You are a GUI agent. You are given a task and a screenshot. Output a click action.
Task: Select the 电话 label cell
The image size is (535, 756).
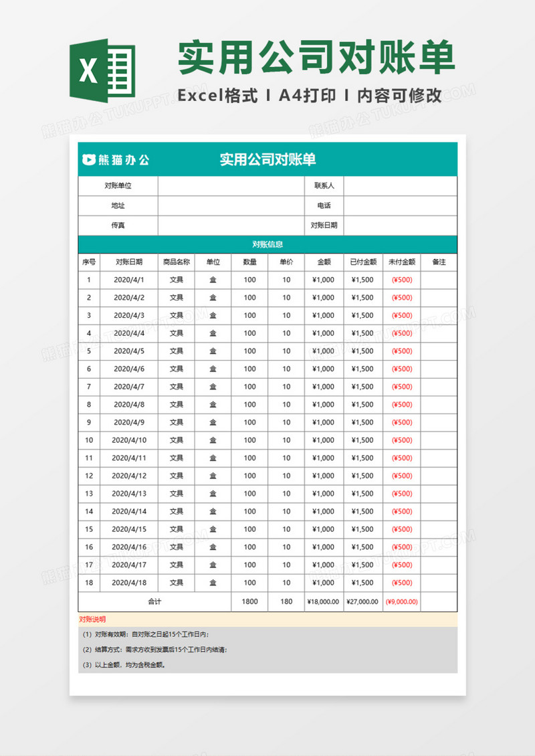(324, 205)
